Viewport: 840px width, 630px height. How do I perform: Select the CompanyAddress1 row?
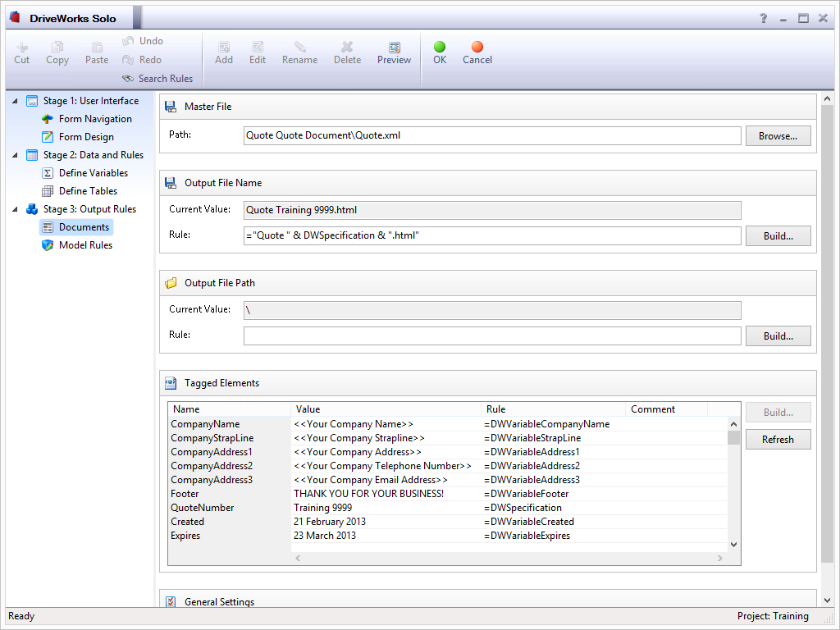click(x=448, y=452)
